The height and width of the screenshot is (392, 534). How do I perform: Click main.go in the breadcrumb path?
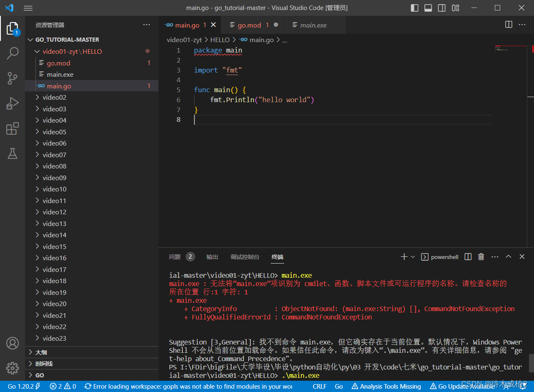[x=262, y=40]
